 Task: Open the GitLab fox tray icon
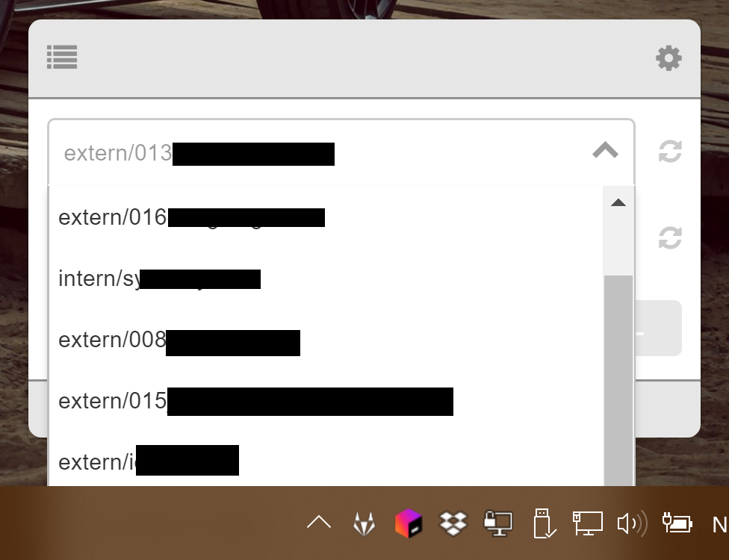(x=364, y=523)
